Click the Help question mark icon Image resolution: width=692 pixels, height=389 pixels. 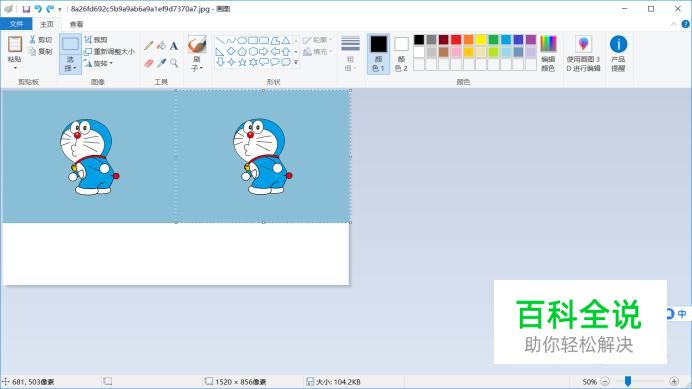685,24
